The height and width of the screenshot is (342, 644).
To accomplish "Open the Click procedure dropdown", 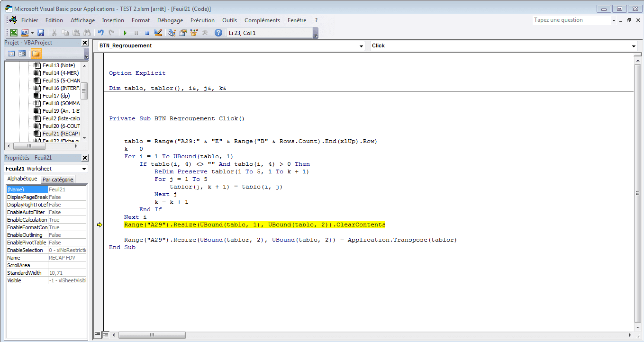I will 634,46.
